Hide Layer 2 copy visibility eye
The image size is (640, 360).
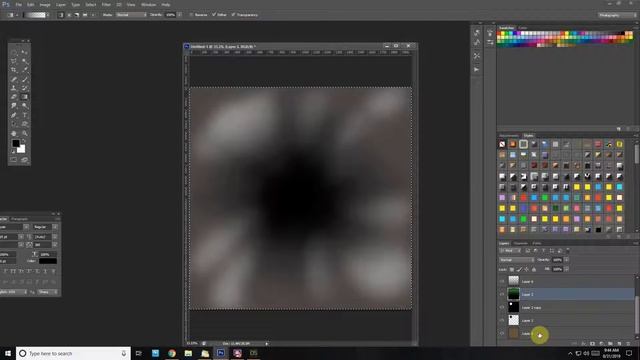pos(502,307)
